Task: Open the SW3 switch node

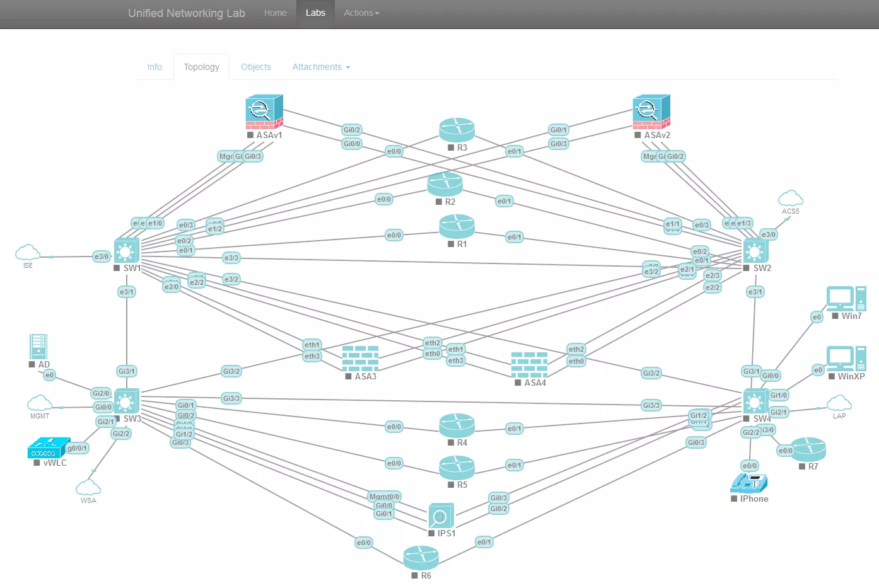Action: click(126, 401)
